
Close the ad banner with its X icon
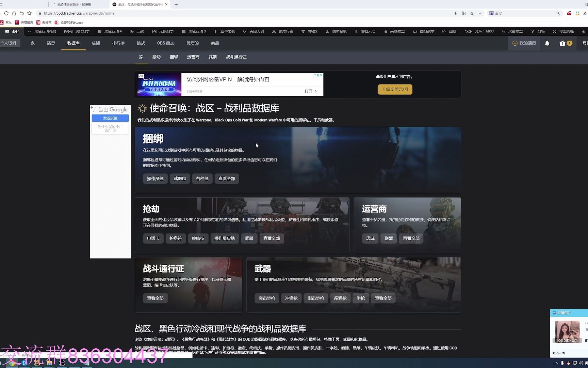(321, 75)
